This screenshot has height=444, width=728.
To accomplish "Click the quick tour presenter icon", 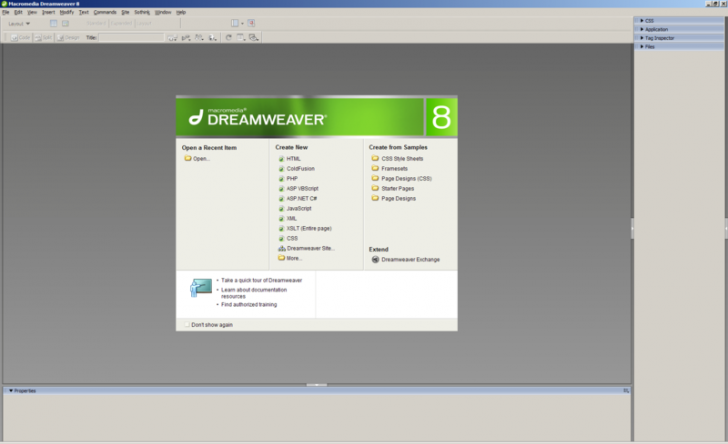I will pyautogui.click(x=201, y=289).
